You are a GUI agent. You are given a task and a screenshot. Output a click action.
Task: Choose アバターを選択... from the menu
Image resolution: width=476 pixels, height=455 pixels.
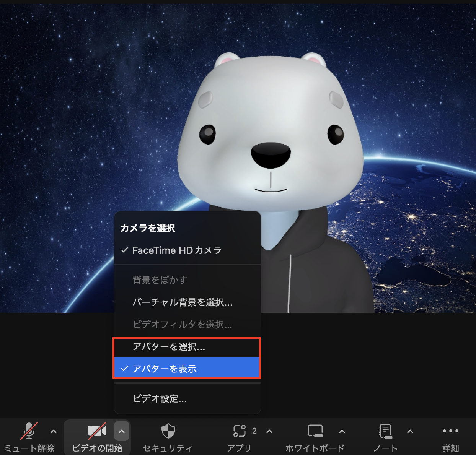(x=187, y=347)
